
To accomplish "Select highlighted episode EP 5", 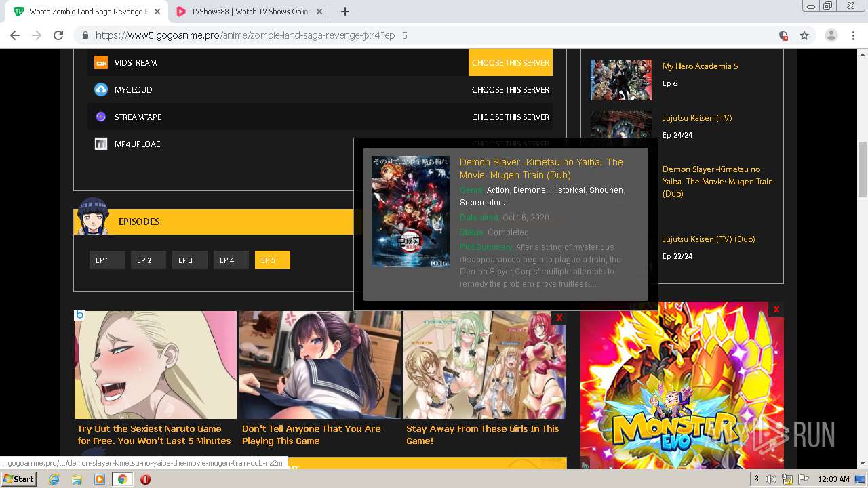I will point(272,260).
